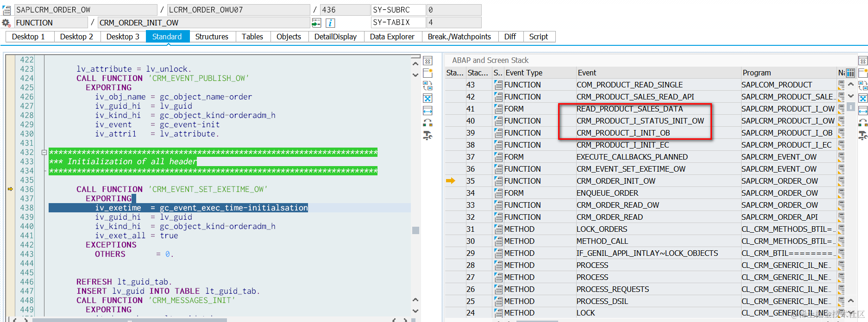Collapse the comment block at line 432
This screenshot has width=868, height=322.
(x=44, y=152)
